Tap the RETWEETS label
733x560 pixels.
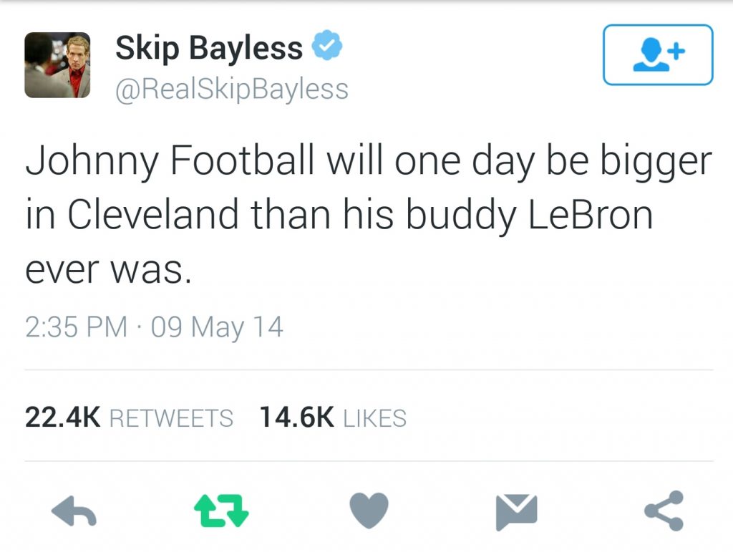tap(171, 418)
